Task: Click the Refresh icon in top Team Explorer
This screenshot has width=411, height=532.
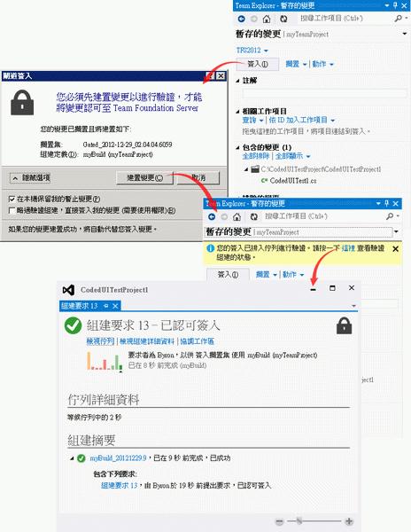Action: click(x=283, y=19)
